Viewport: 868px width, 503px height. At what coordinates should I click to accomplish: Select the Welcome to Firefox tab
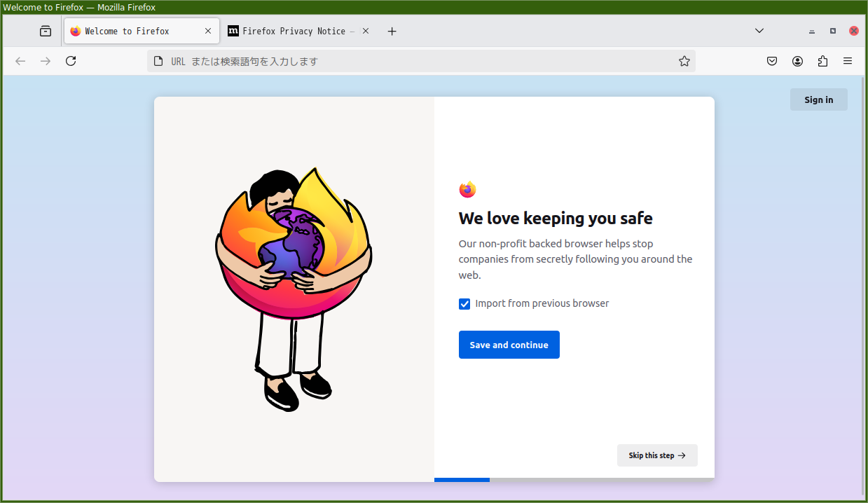(x=133, y=31)
